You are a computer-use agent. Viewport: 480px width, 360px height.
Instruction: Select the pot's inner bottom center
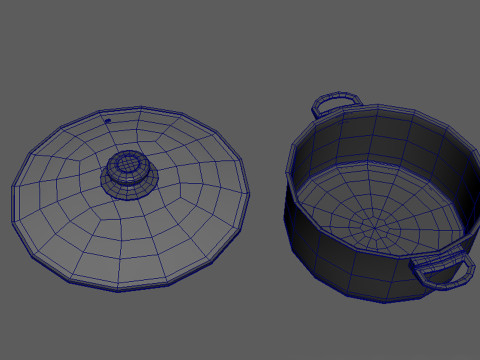pyautogui.click(x=374, y=229)
